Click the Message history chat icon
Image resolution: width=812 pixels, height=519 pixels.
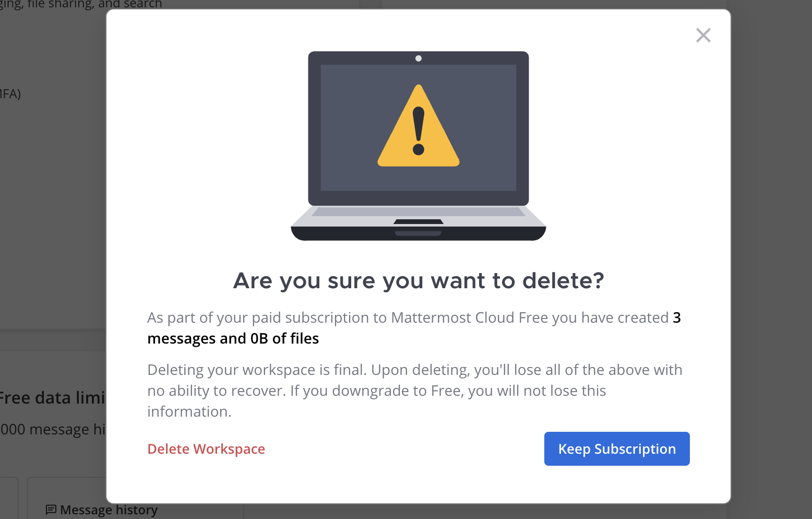[x=51, y=510]
